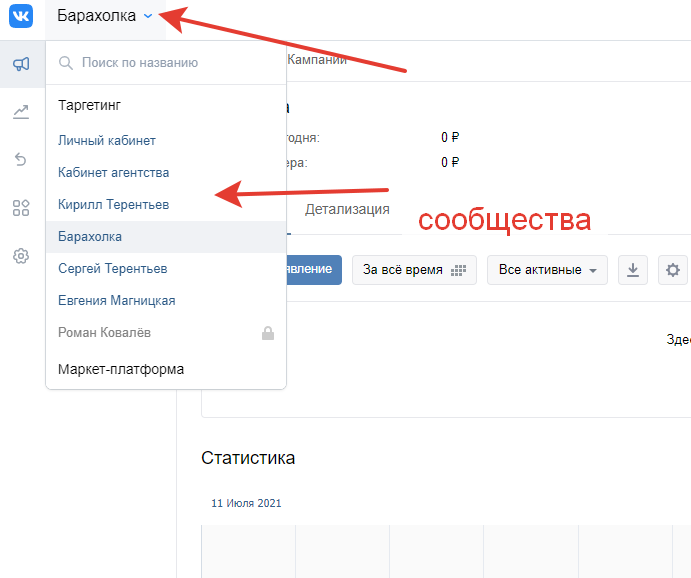Click the 11 Июля 2021 date label
Viewport: 691px width, 578px height.
pyautogui.click(x=246, y=503)
